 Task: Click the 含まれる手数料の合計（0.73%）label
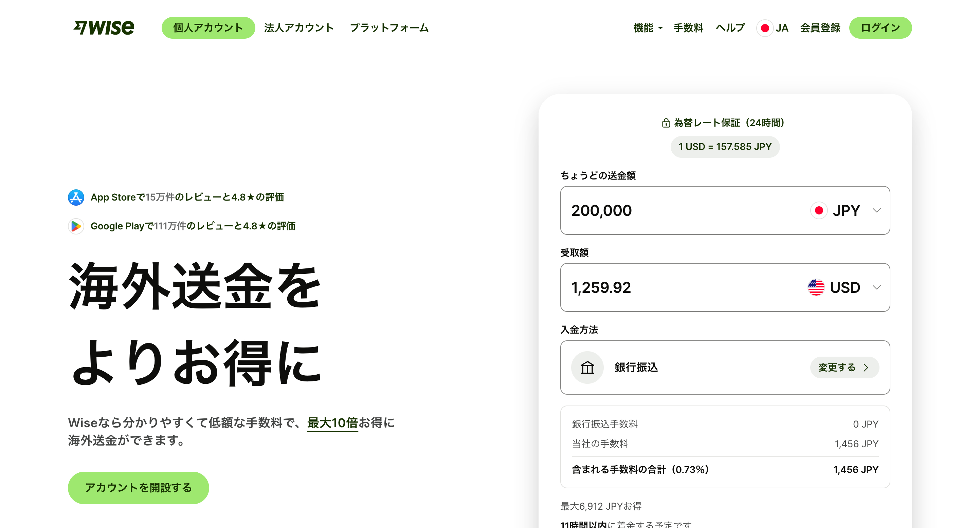coord(641,470)
